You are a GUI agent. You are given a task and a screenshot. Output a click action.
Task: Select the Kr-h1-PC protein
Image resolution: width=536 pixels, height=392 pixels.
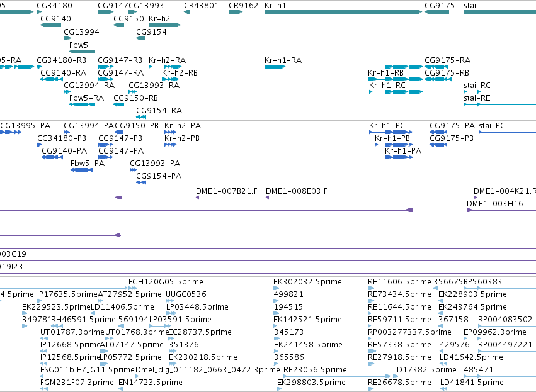[391, 132]
